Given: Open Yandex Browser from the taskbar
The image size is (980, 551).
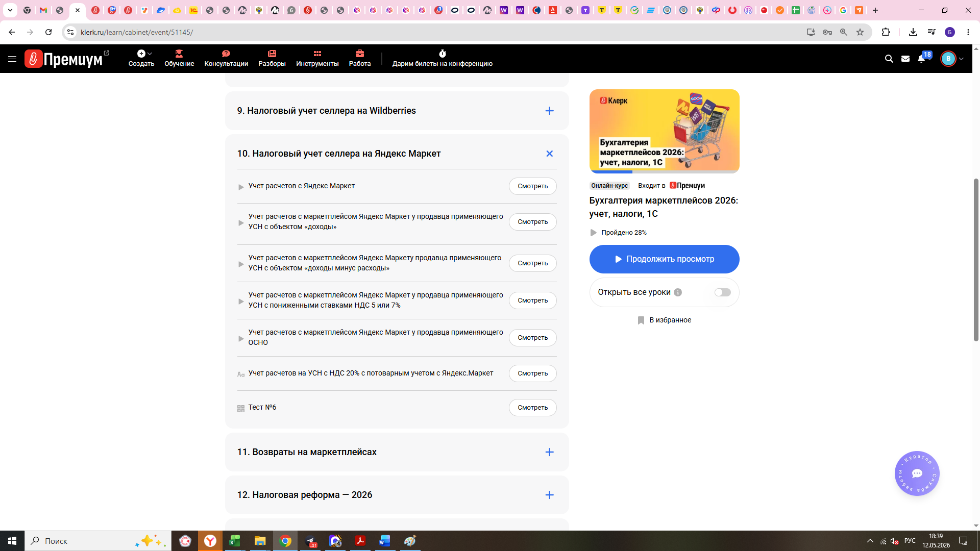Looking at the screenshot, I should pyautogui.click(x=210, y=541).
